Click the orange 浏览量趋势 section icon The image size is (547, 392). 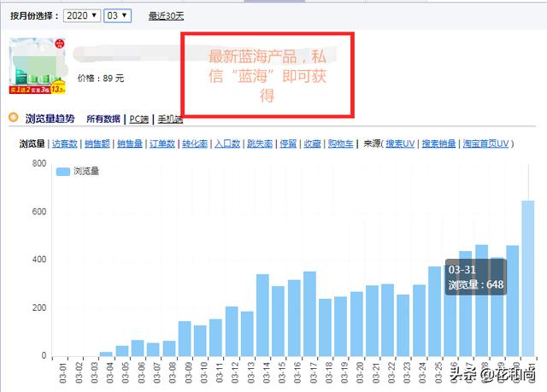(x=12, y=118)
